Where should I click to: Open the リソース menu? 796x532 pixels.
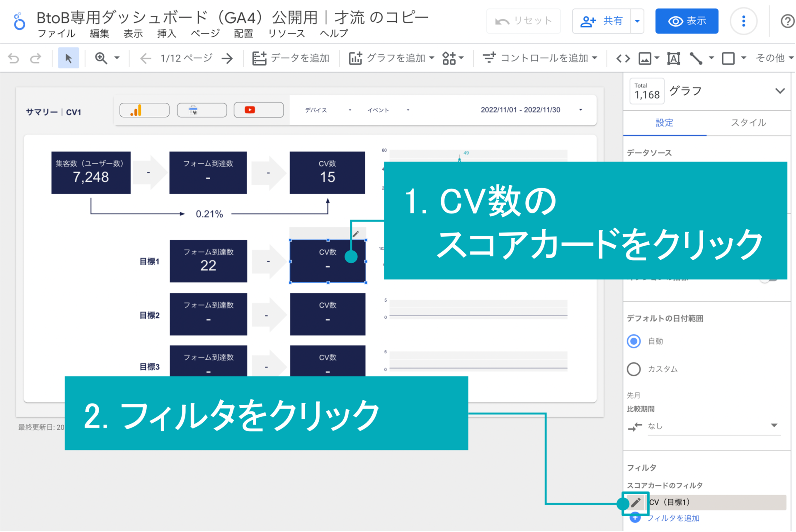click(286, 34)
